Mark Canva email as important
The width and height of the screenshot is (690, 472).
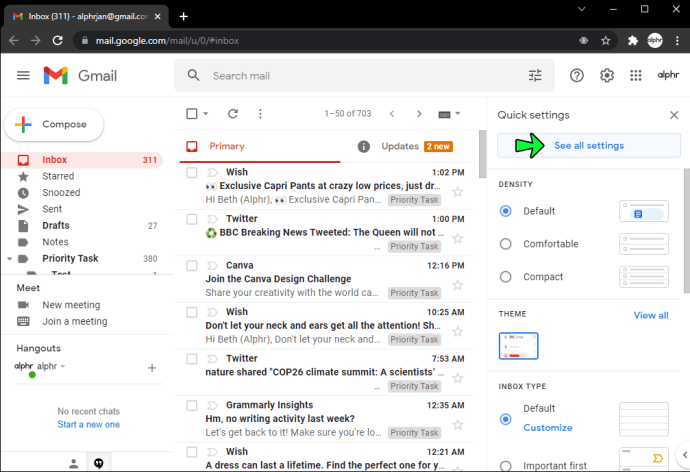click(x=212, y=265)
